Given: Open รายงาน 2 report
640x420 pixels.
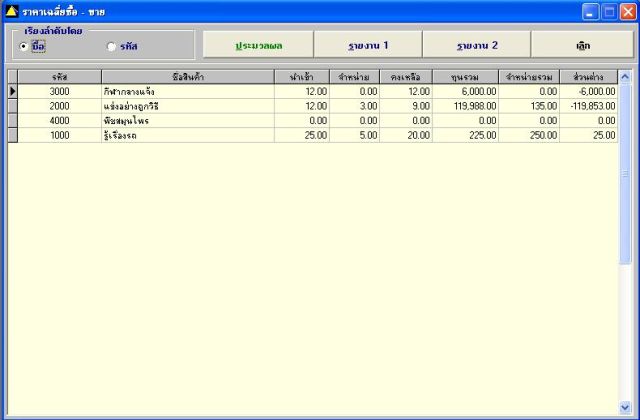Looking at the screenshot, I should 477,45.
